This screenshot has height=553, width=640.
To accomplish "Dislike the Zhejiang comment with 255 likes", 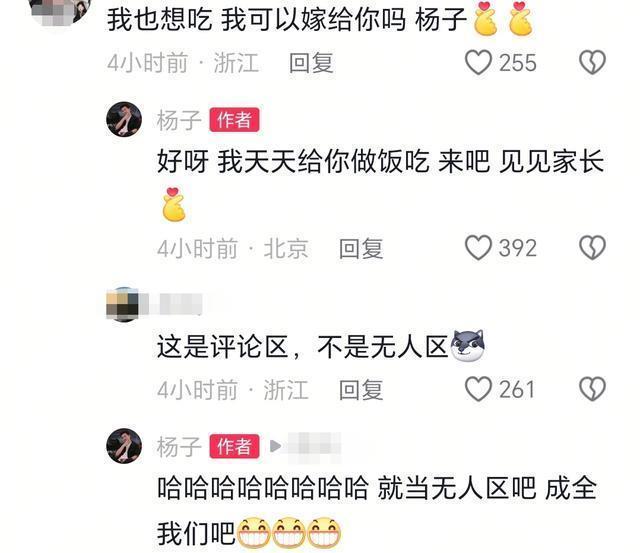I will click(x=592, y=62).
